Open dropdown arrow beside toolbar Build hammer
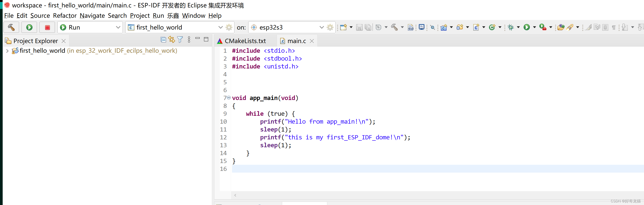Image resolution: width=644 pixels, height=205 pixels. click(x=402, y=27)
